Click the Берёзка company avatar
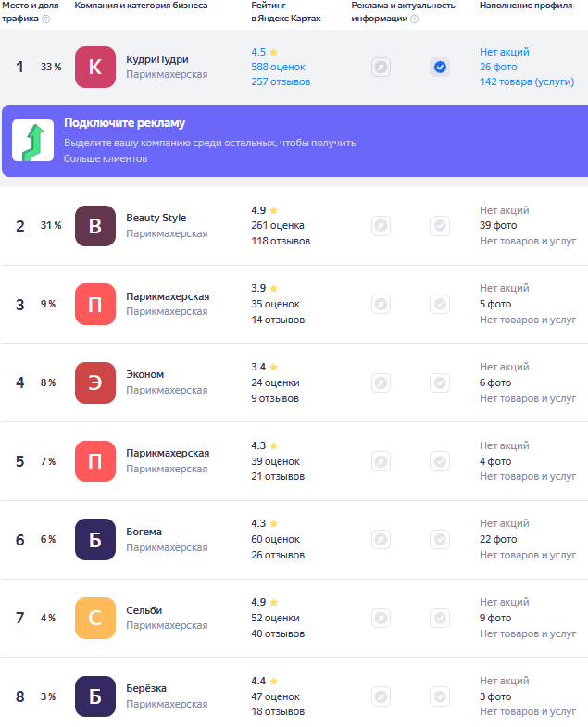 coord(95,696)
